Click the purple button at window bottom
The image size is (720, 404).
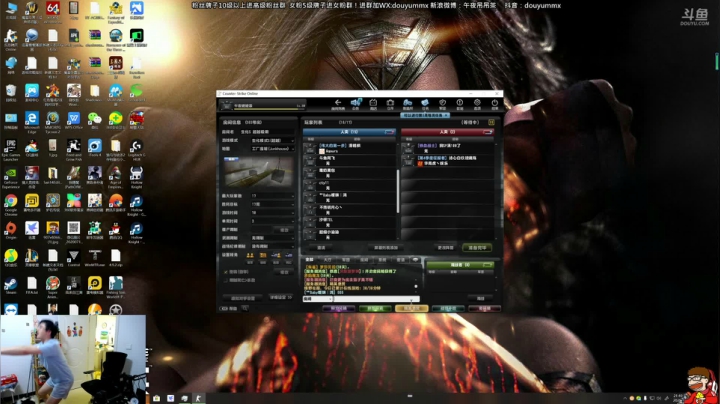coord(338,309)
